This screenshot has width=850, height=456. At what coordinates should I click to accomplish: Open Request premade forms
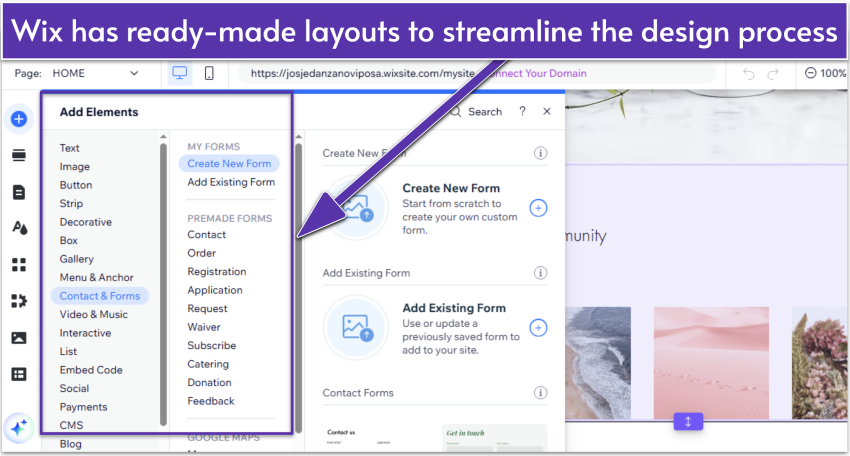point(207,309)
